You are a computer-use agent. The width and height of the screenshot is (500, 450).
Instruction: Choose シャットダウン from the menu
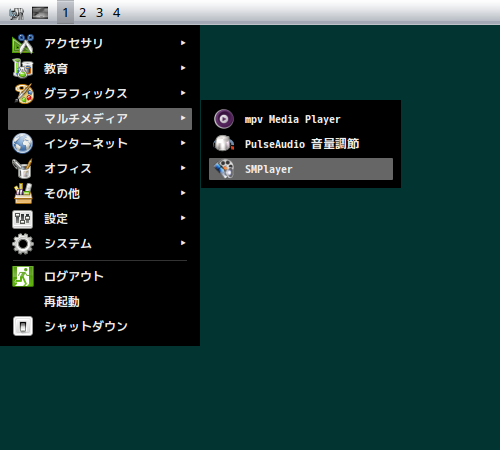click(100, 326)
